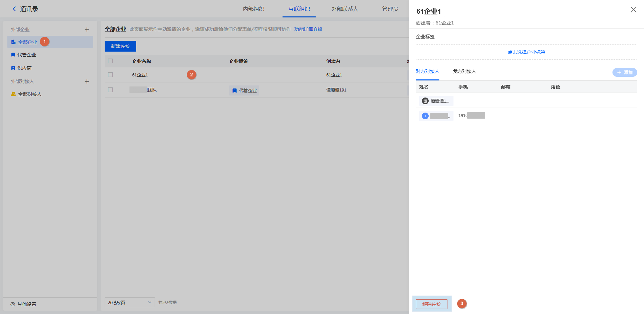The width and height of the screenshot is (644, 314).
Task: Click the plus icon next to 外部对接人
Action: point(87,81)
